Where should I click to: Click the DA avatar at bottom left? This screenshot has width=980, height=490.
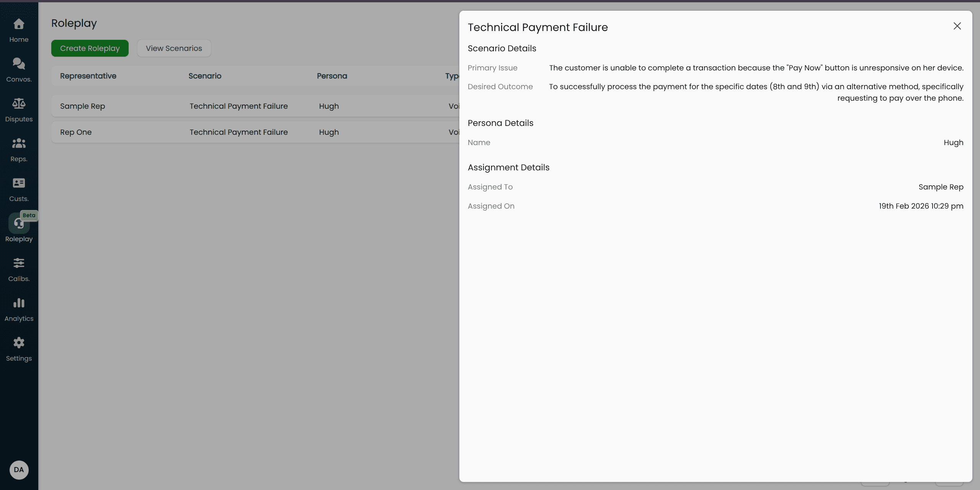19,470
